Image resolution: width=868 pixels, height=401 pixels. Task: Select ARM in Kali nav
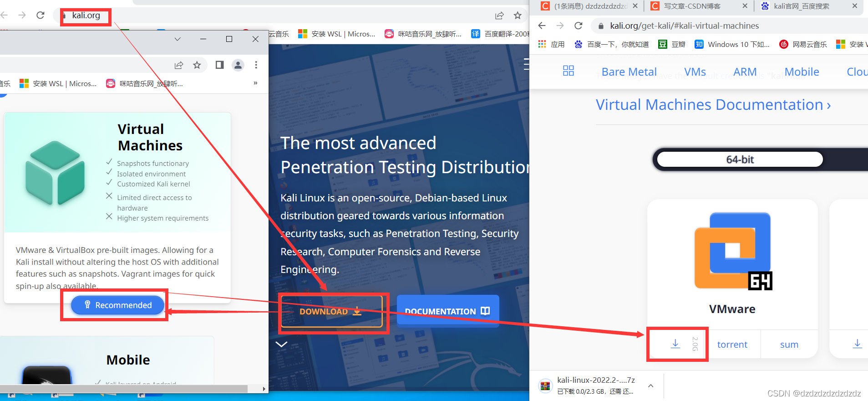745,72
